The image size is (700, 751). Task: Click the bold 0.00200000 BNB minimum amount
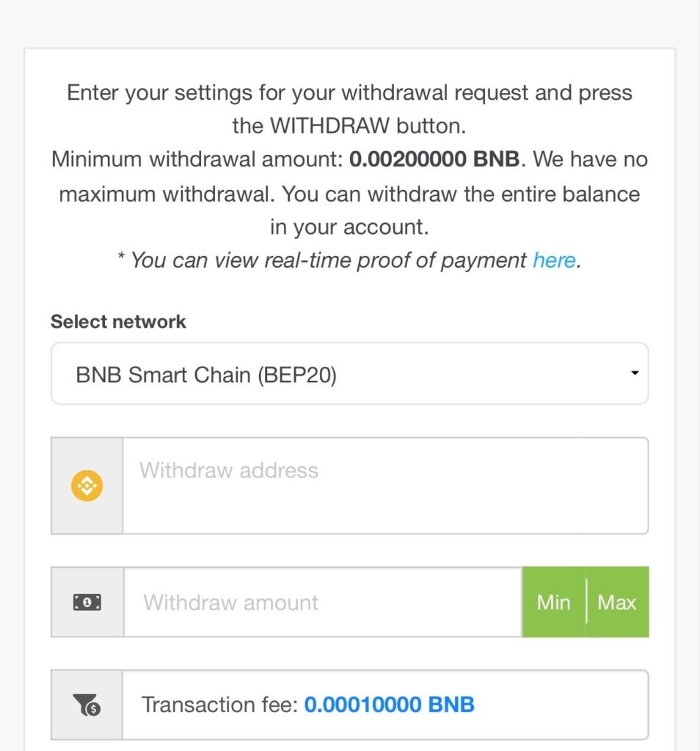click(x=434, y=160)
